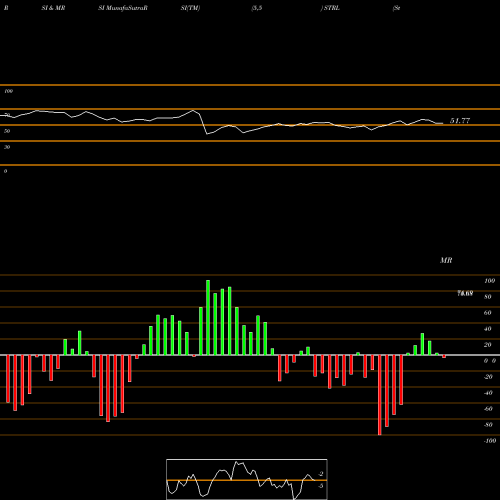Click the '100' tick on the MR axis
500x500 pixels.
489,281
